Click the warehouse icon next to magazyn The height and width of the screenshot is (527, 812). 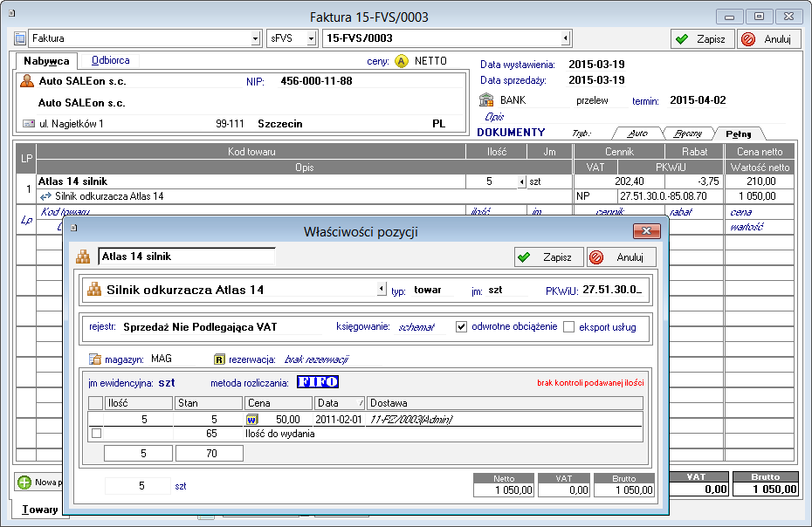click(x=95, y=359)
